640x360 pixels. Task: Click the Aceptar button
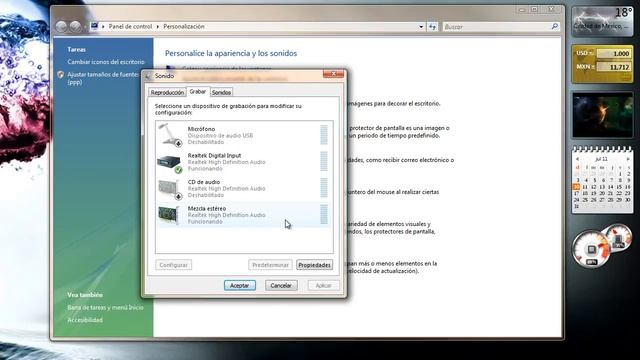tap(240, 285)
